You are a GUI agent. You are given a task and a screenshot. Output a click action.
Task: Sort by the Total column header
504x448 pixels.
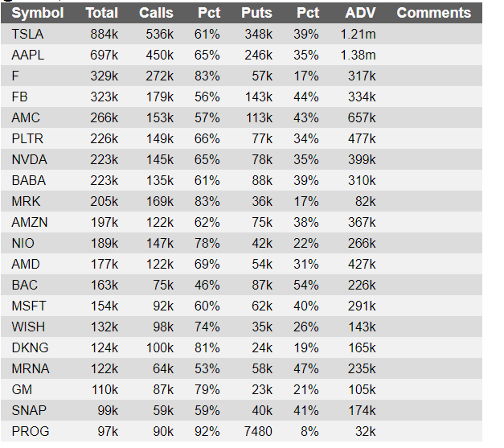click(x=102, y=13)
